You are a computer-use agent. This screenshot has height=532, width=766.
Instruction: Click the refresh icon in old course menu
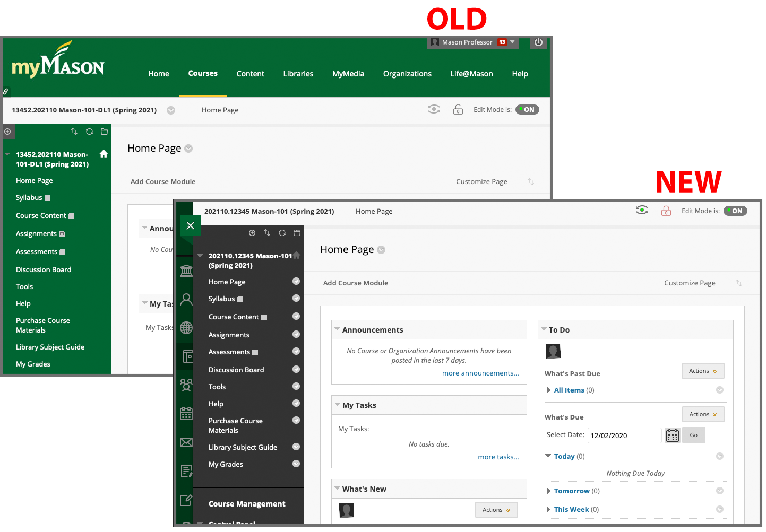click(x=89, y=132)
